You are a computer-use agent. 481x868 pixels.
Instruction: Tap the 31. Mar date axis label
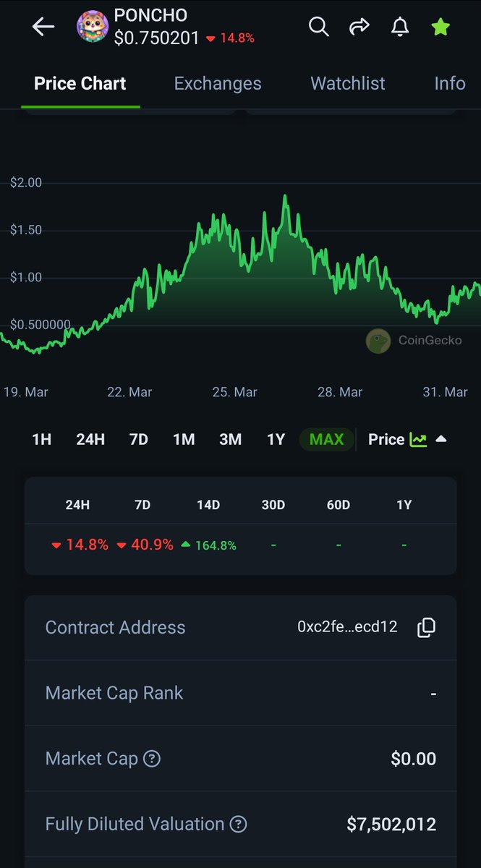(x=445, y=392)
